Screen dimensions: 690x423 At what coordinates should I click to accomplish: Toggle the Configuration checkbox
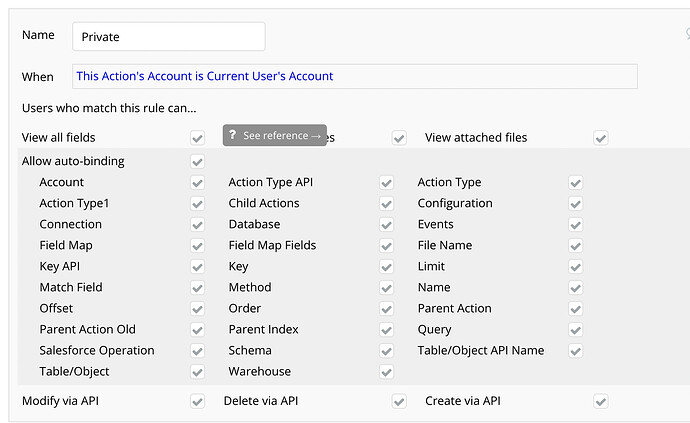click(x=576, y=204)
